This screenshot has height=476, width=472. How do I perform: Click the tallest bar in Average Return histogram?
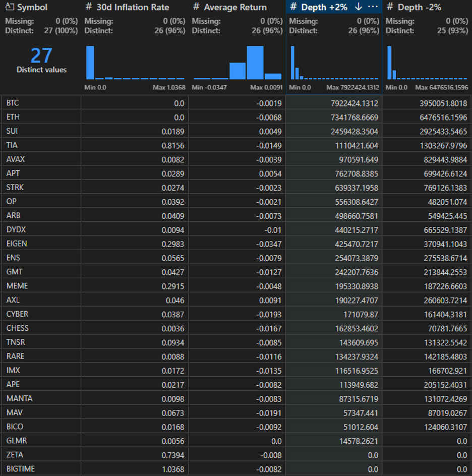tap(255, 63)
